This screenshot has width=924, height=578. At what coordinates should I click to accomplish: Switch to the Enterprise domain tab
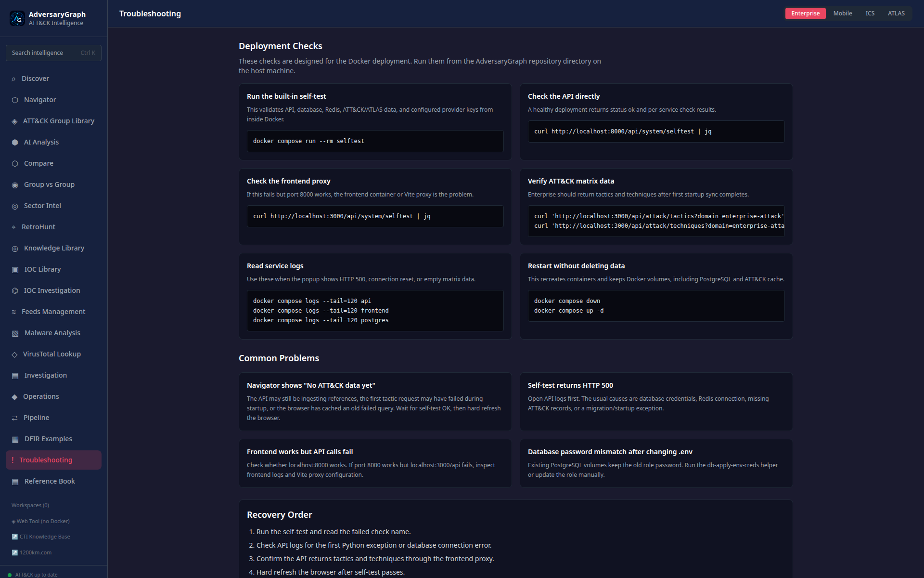pos(805,13)
